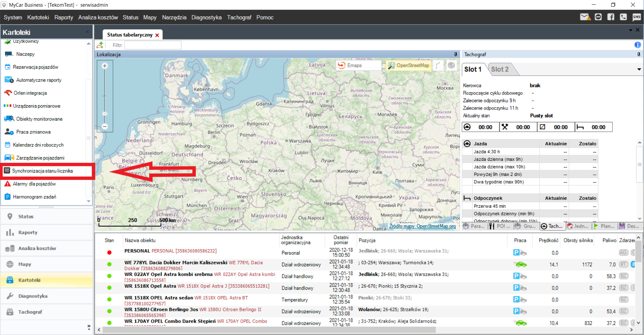Collapse the Kartoteki sidebar panel

87,32
